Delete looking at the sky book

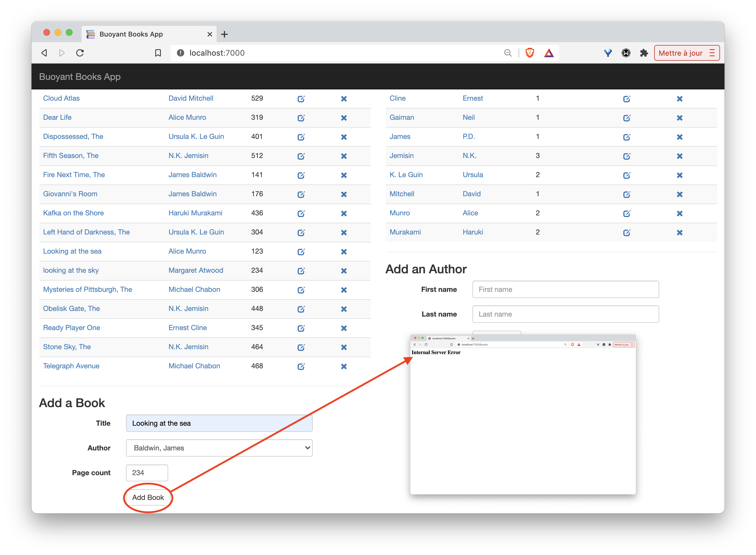(343, 271)
